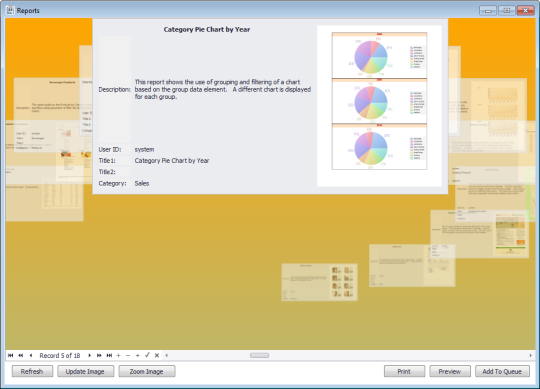Viewport: 540px width, 389px height.
Task: Click the scrollbar right arrow
Action: coord(530,355)
